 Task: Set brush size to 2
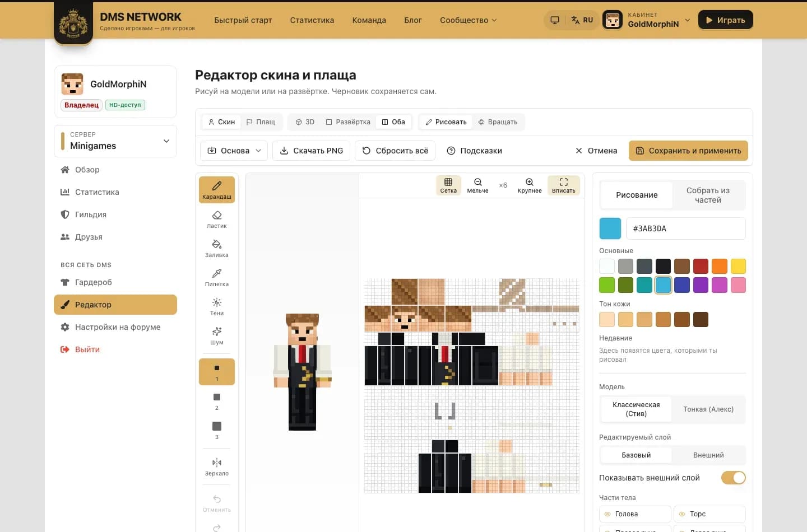pyautogui.click(x=217, y=401)
